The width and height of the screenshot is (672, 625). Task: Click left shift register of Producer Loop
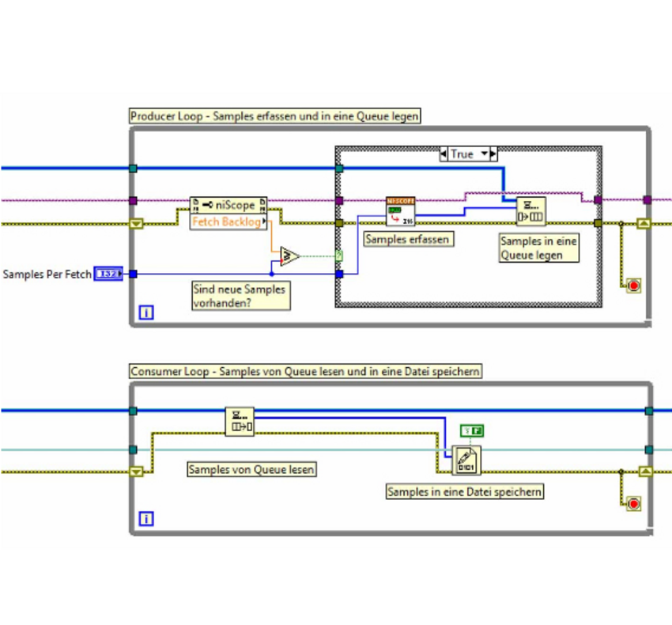coord(136,223)
